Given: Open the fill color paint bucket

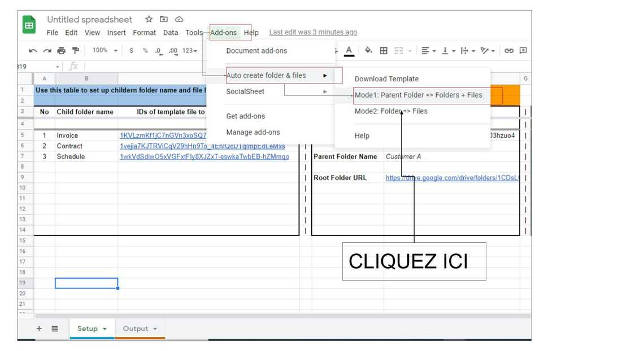Looking at the screenshot, I should (368, 51).
